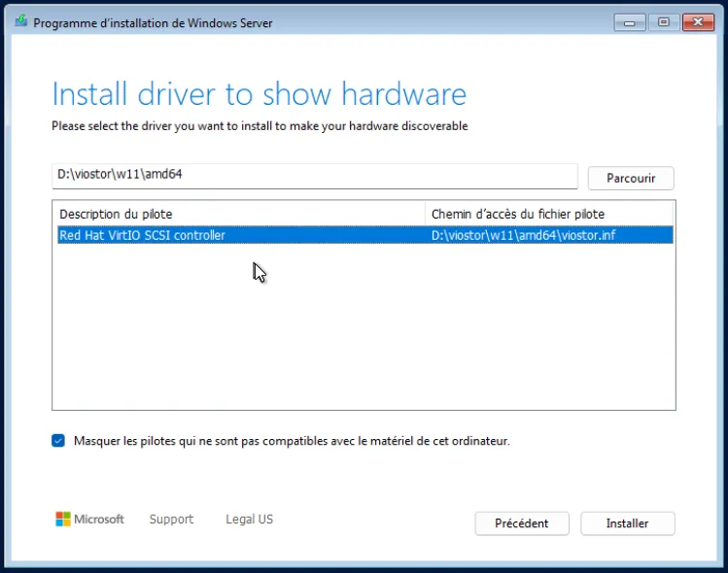Open the Legal US link

249,520
